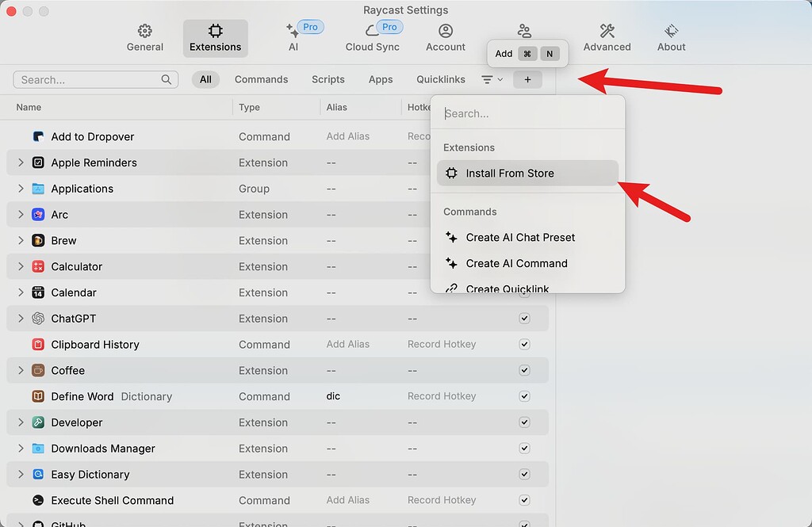
Task: Switch to the AI settings tab
Action: [293, 38]
